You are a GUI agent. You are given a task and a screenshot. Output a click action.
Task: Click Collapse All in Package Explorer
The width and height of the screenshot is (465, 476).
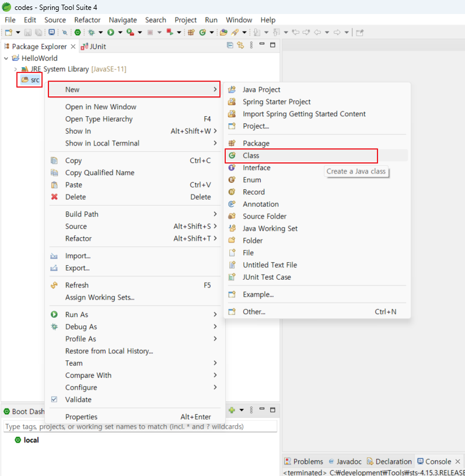point(230,46)
